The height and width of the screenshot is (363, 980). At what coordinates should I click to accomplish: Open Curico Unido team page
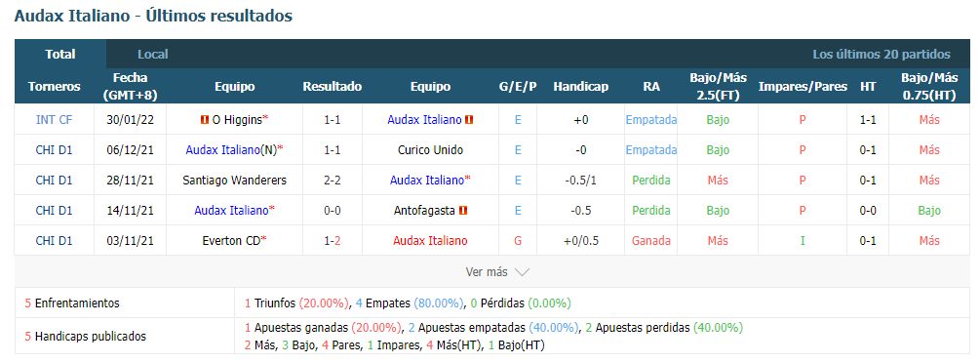[430, 150]
